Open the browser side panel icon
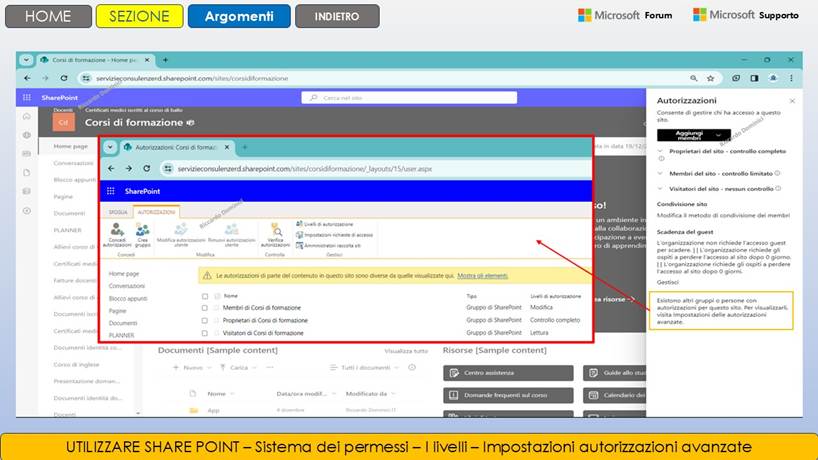Screen dimensions: 818x460 (x=754, y=78)
